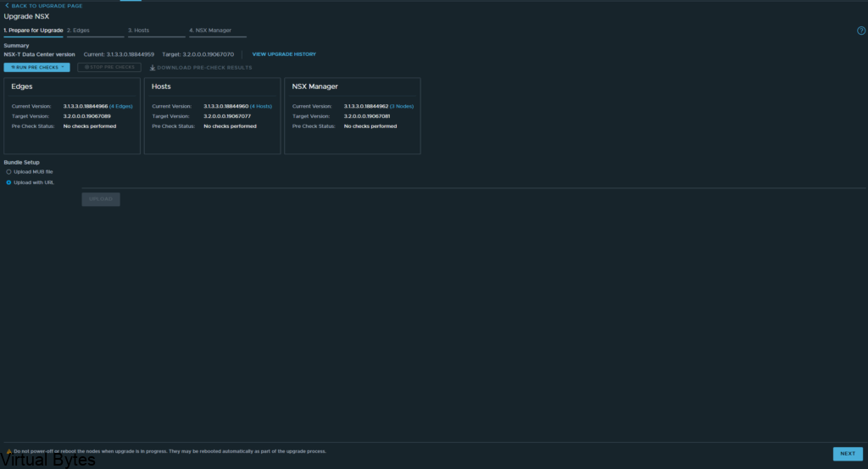Click the 'NSX-T Data Center version' label
The height and width of the screenshot is (469, 868).
[39, 54]
